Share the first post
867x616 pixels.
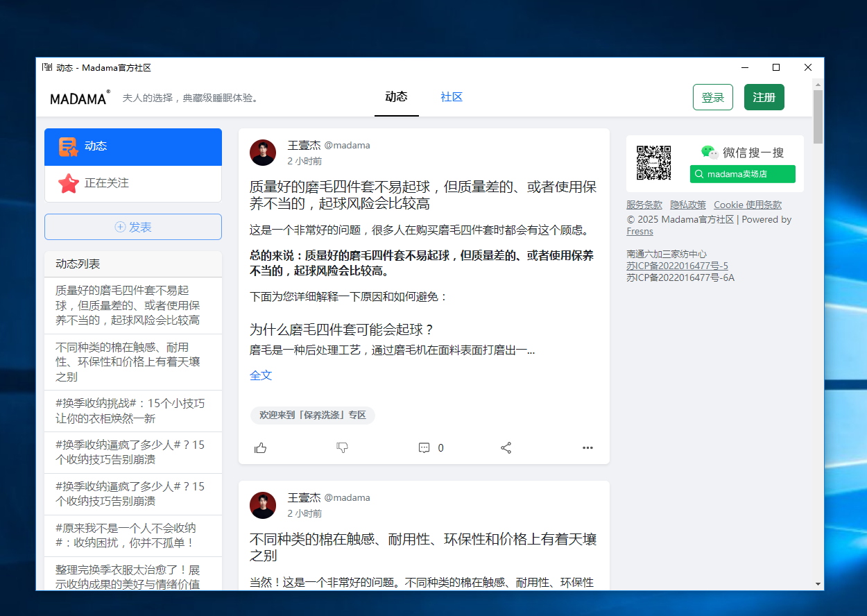tap(506, 447)
